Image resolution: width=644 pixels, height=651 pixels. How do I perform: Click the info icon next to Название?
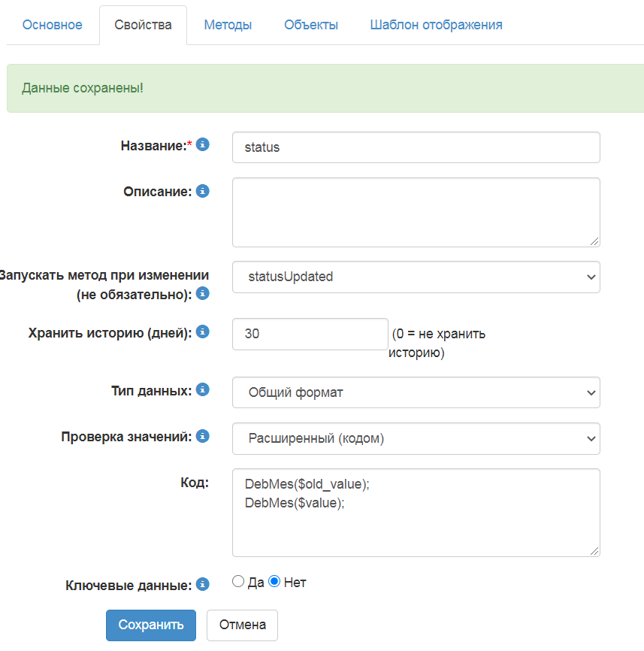202,145
